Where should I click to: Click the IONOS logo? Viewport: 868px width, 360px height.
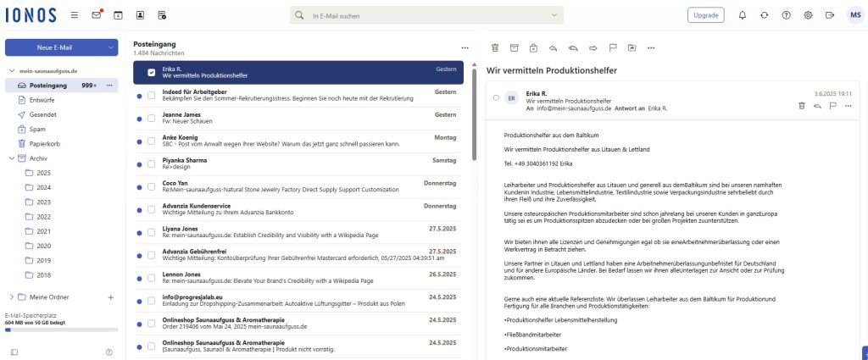coord(31,15)
